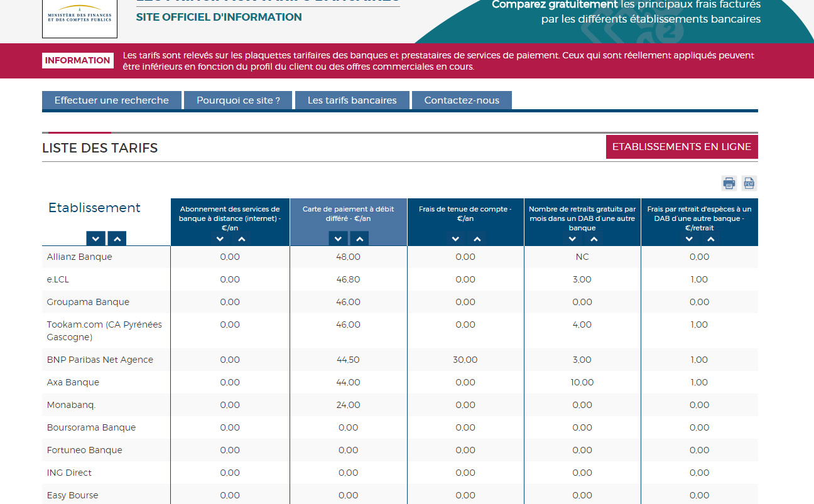
Task: Select e.LCL row name
Action: click(58, 279)
